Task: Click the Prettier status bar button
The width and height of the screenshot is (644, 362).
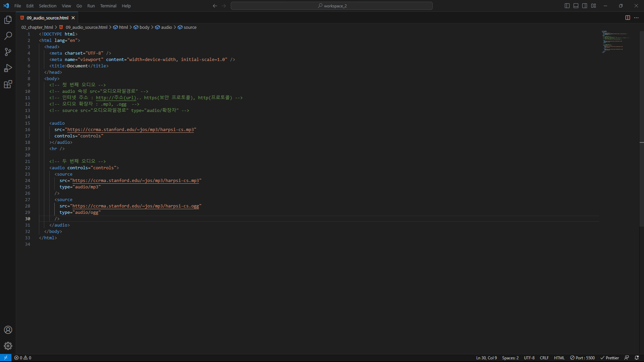Action: [609, 358]
